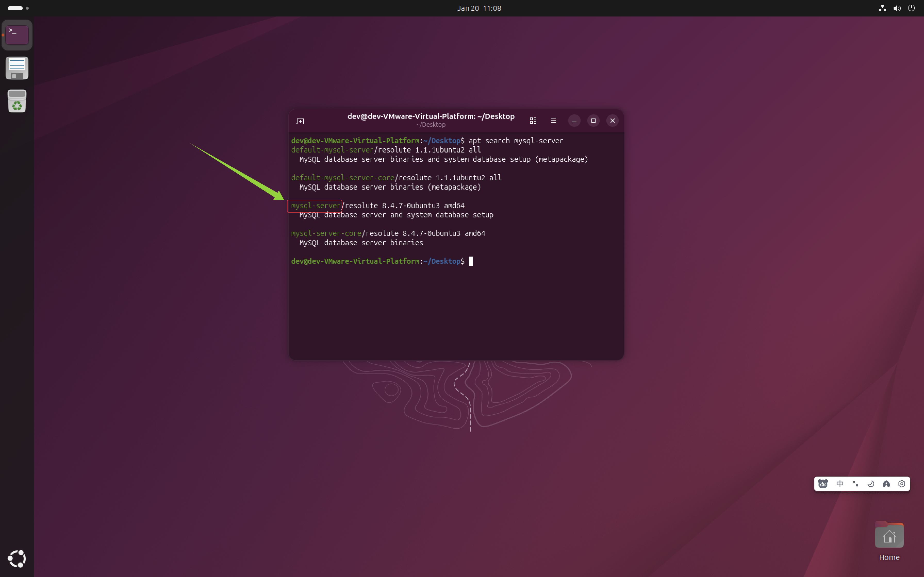This screenshot has height=577, width=924.
Task: Open the clock and calendar menu
Action: tap(479, 8)
